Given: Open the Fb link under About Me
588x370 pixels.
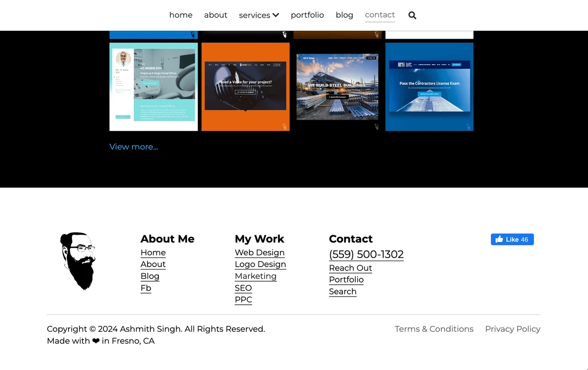Looking at the screenshot, I should click(x=146, y=288).
